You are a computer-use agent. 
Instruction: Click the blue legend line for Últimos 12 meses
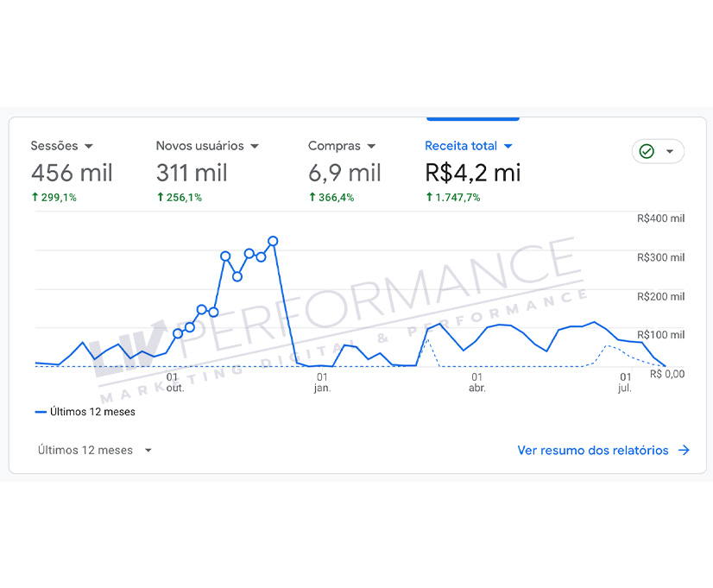41,412
